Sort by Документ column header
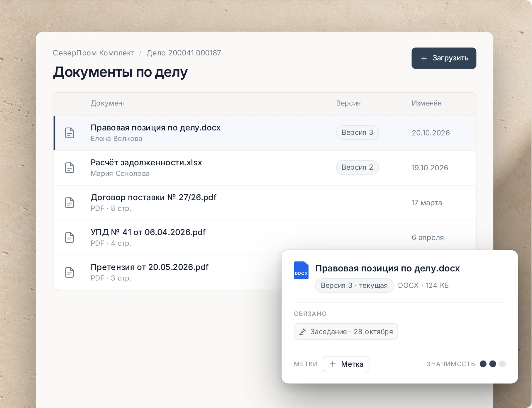This screenshot has width=532, height=408. (x=108, y=103)
